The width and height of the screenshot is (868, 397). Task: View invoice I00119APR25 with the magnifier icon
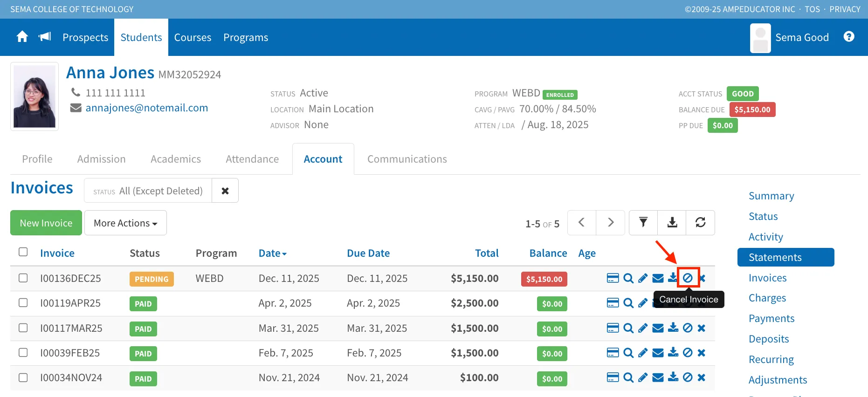pyautogui.click(x=628, y=303)
